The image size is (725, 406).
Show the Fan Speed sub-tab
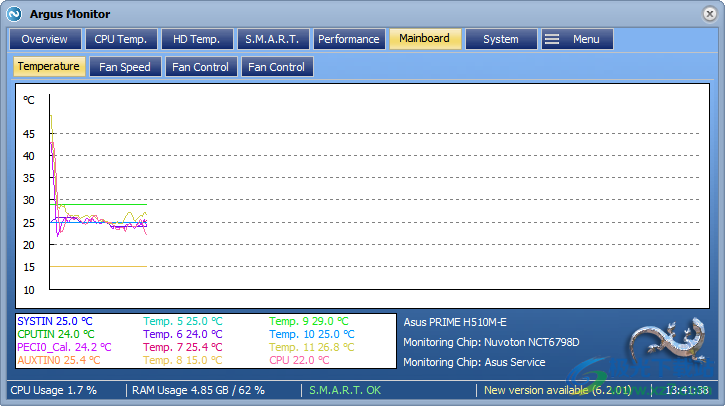[x=125, y=67]
